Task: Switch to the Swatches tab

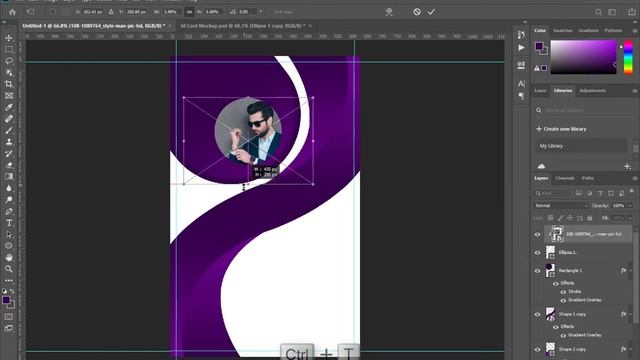Action: point(562,31)
